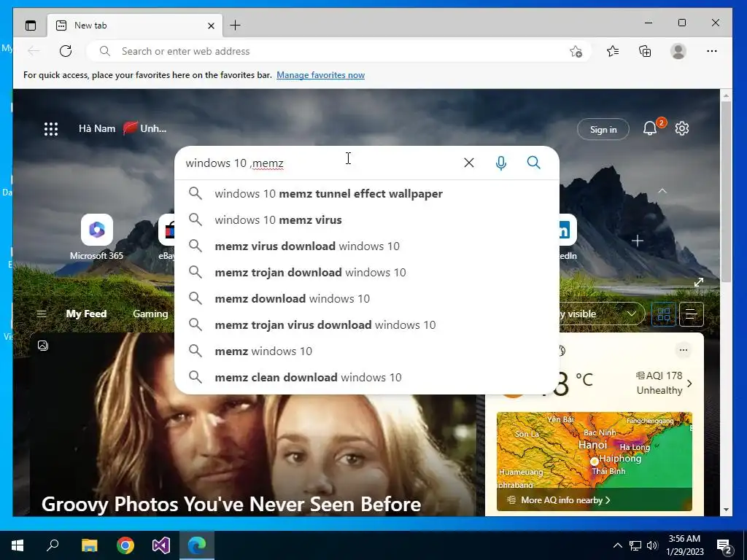Open the content visibility dropdown
The width and height of the screenshot is (747, 560).
tap(602, 314)
